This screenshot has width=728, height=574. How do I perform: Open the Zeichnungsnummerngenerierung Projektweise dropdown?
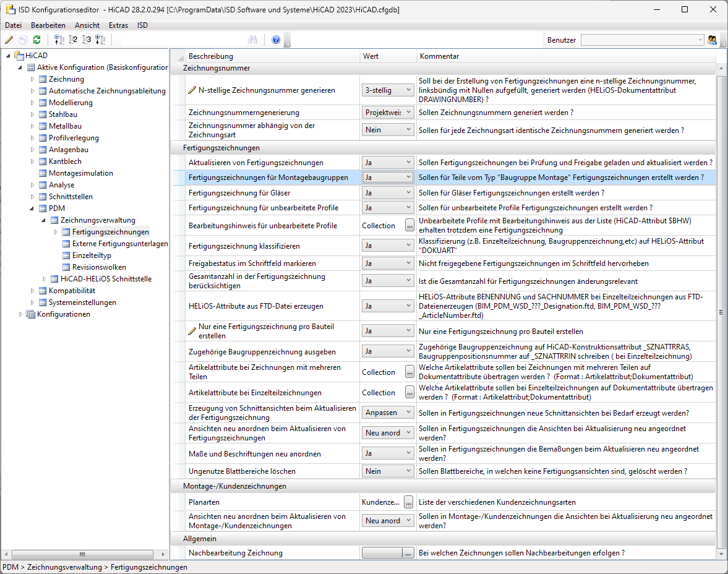click(x=388, y=113)
